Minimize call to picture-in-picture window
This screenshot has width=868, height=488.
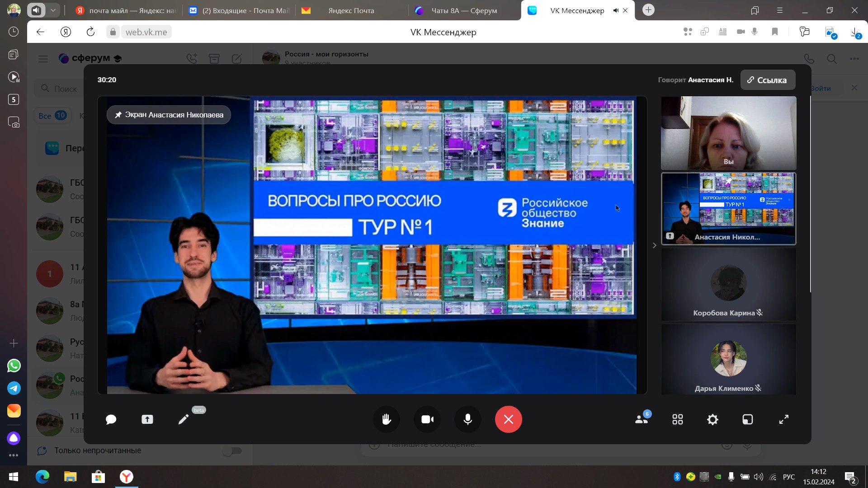coord(748,420)
